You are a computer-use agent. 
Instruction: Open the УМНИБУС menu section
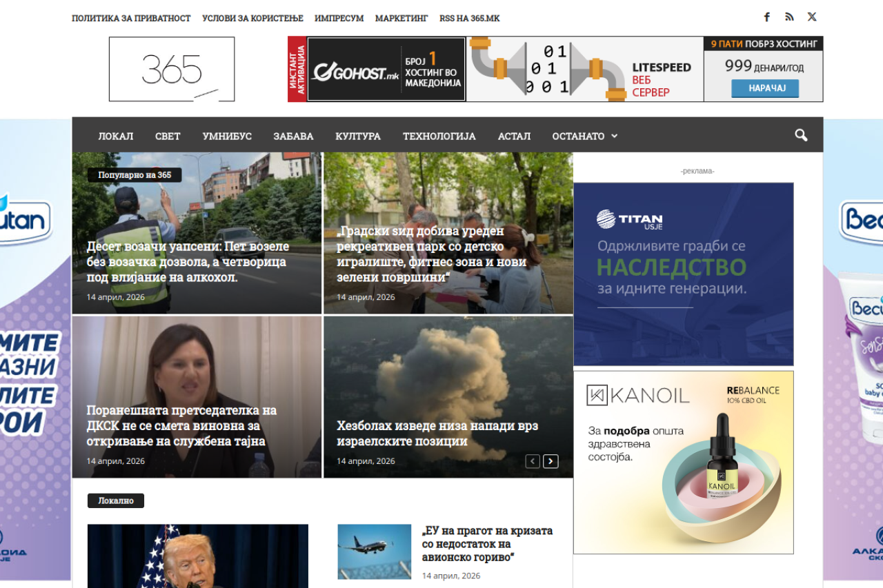click(x=227, y=136)
